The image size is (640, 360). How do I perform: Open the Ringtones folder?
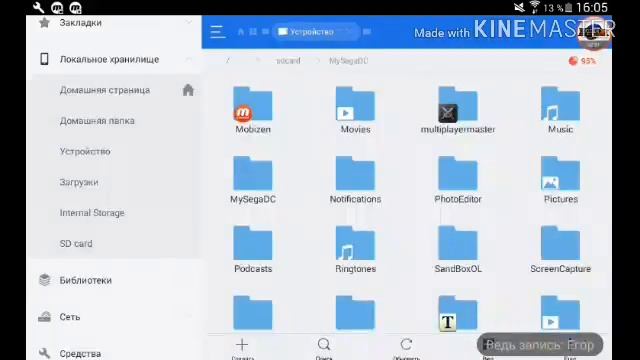pos(355,250)
